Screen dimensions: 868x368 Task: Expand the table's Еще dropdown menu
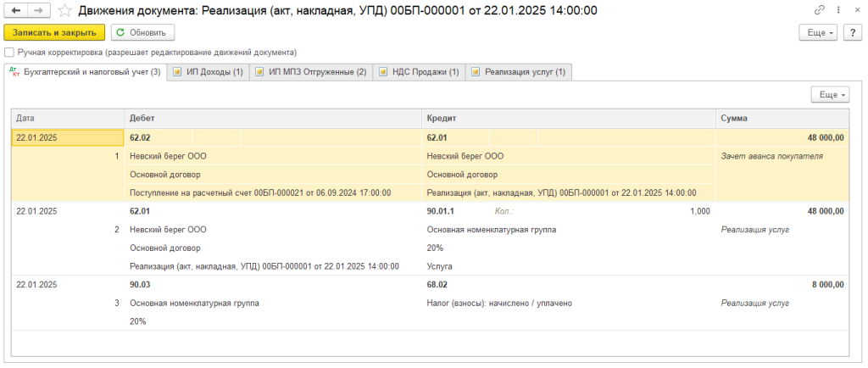830,95
